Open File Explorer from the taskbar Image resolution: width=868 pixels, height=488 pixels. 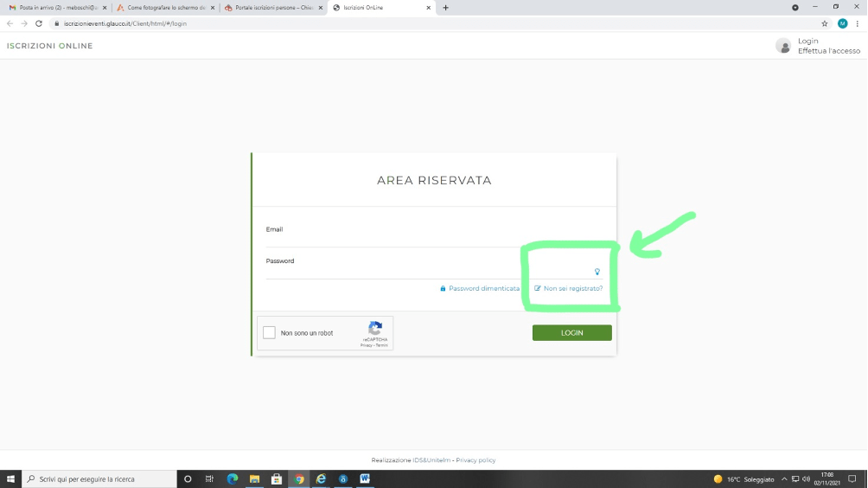coord(255,478)
